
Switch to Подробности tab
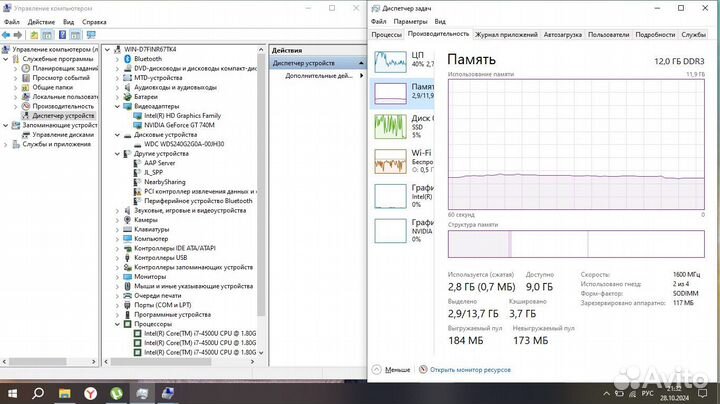coord(655,34)
